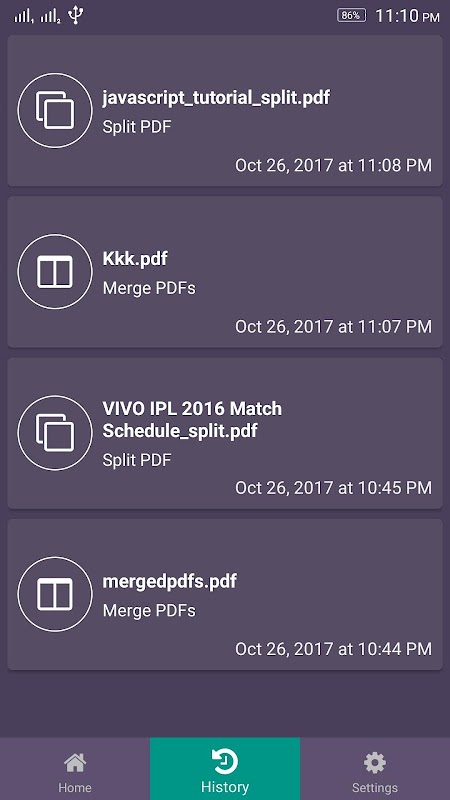450x800 pixels.
Task: Switch to the Settings tab
Action: pyautogui.click(x=375, y=768)
